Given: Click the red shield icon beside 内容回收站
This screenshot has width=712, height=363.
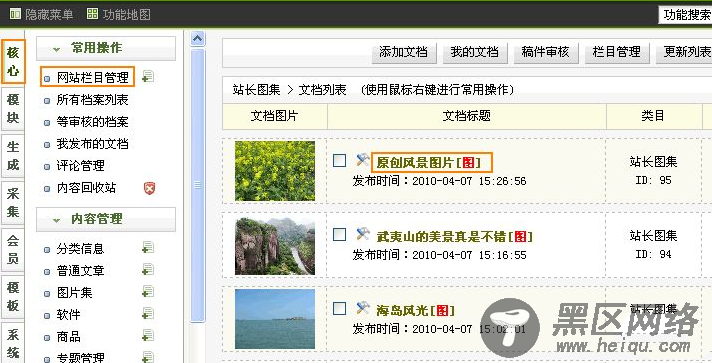Looking at the screenshot, I should (149, 188).
